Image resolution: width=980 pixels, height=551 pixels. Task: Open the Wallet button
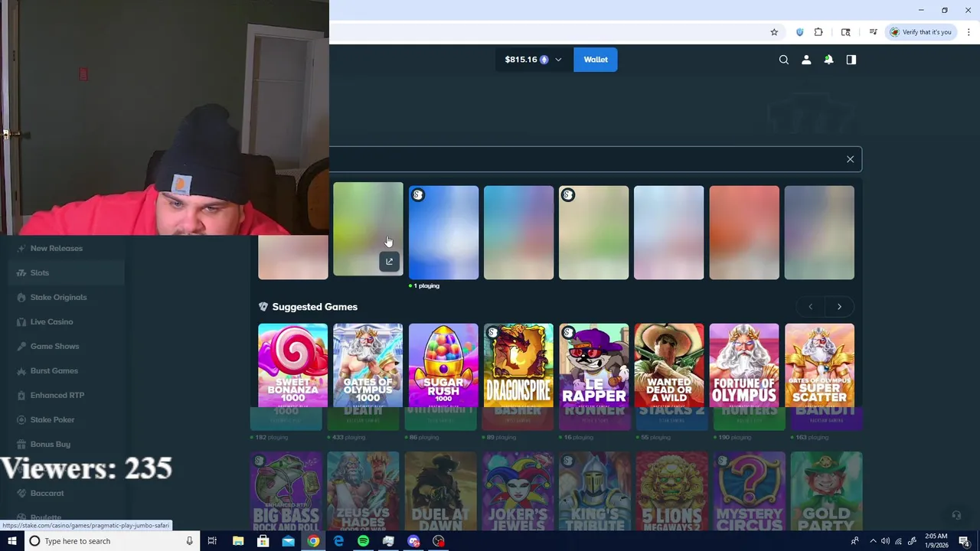click(x=596, y=60)
